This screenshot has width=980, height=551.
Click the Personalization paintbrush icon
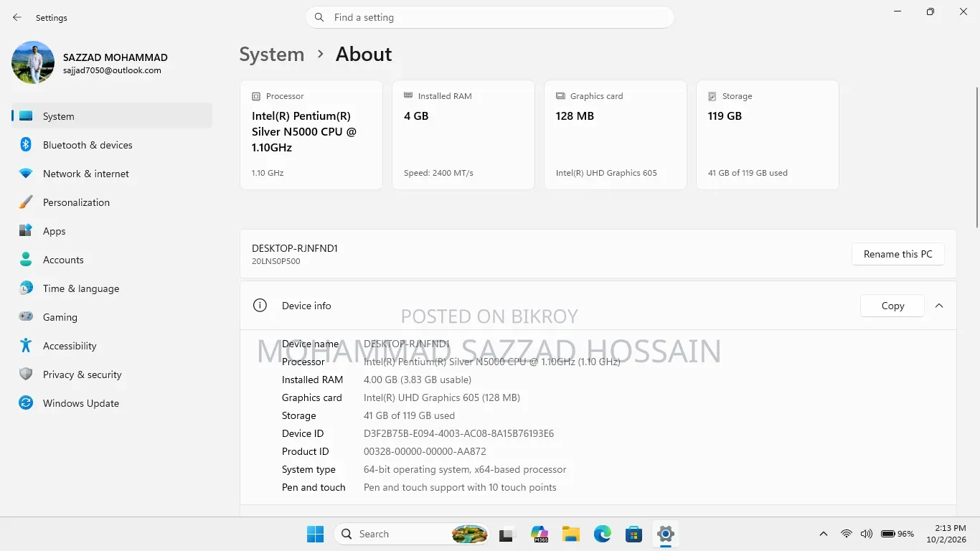pos(26,202)
